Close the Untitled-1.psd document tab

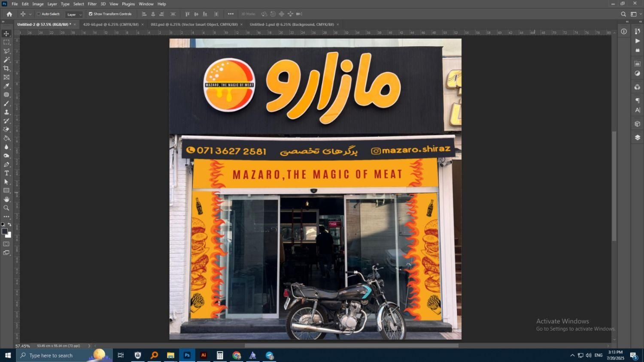click(x=338, y=24)
